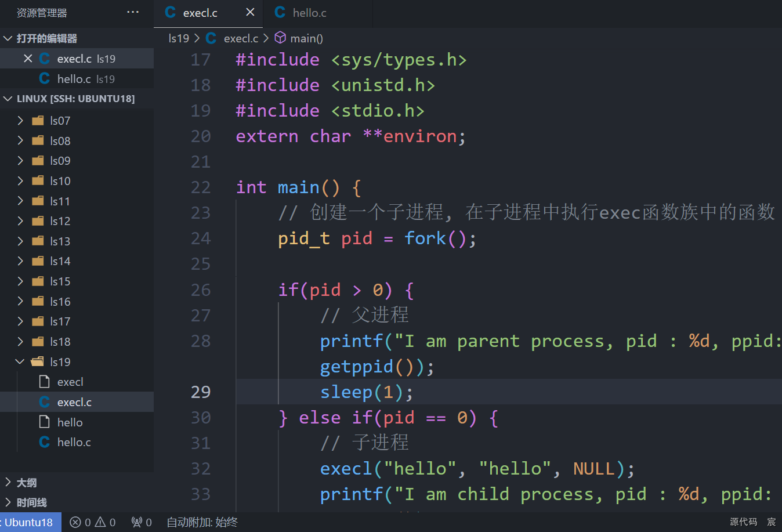The width and height of the screenshot is (782, 532).
Task: Click the explorer title 资源管理器
Action: 42,13
